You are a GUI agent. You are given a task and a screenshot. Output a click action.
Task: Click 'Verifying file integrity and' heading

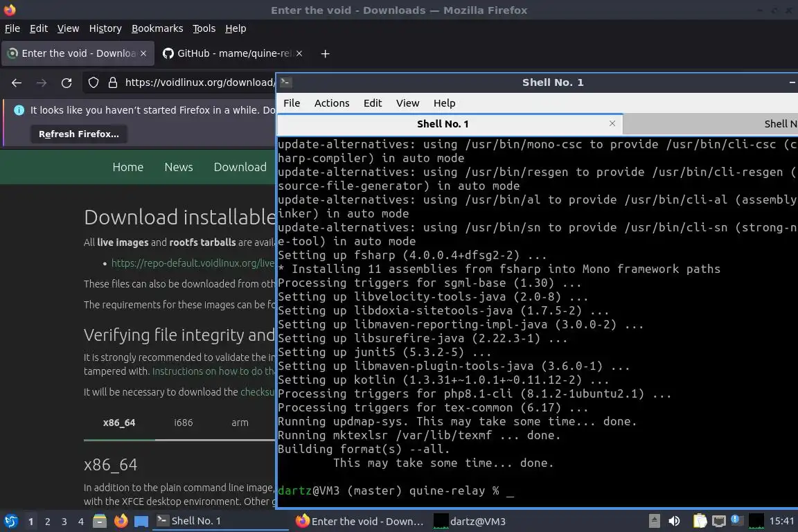179,335
